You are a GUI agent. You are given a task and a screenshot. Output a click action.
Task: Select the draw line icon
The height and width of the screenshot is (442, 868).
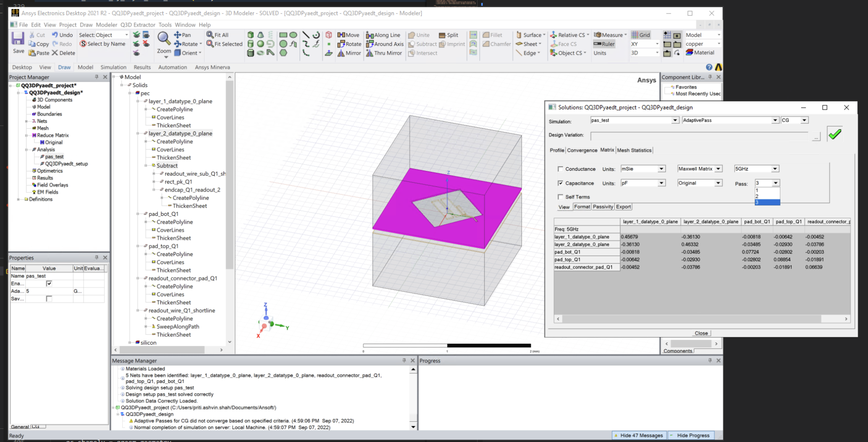tap(306, 35)
